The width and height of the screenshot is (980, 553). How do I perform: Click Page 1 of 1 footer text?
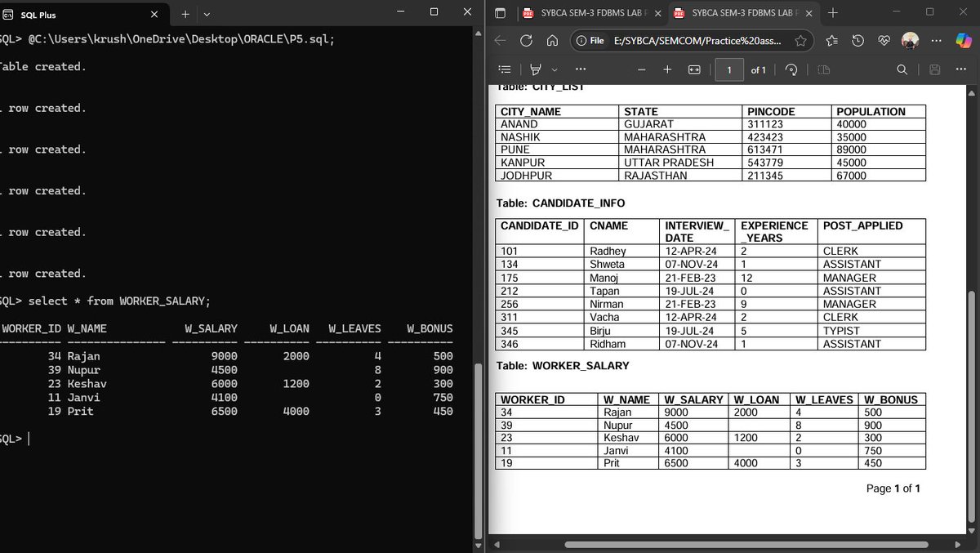pyautogui.click(x=893, y=488)
